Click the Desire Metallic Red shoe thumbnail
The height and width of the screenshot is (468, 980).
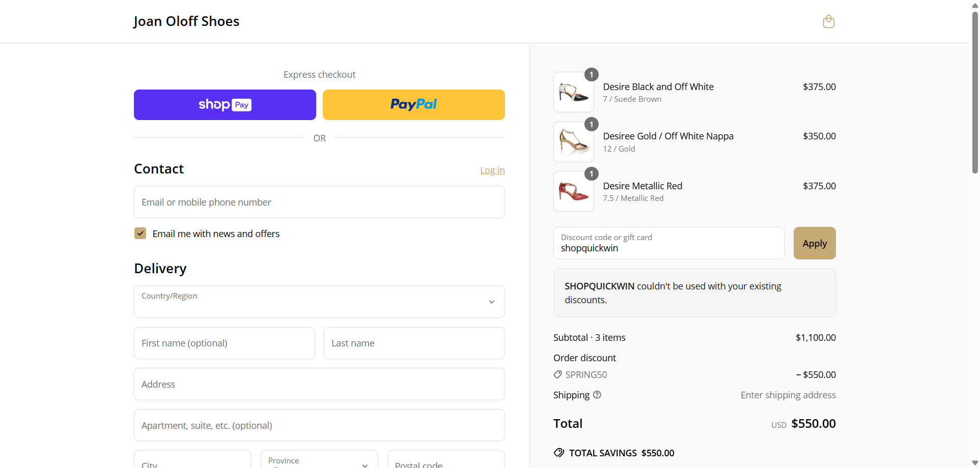tap(574, 191)
